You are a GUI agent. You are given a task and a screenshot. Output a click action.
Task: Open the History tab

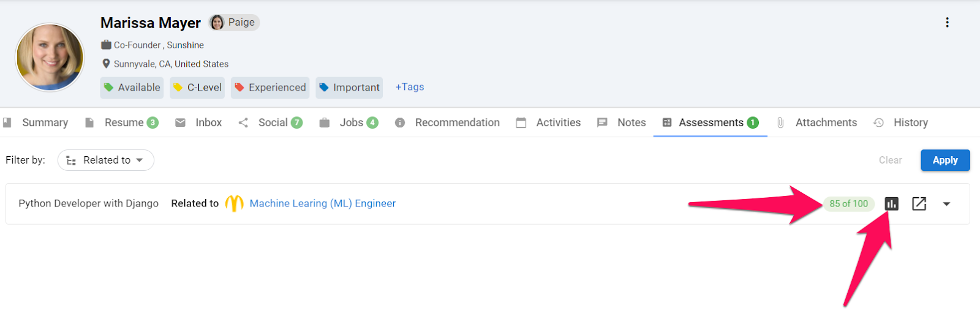pyautogui.click(x=900, y=122)
